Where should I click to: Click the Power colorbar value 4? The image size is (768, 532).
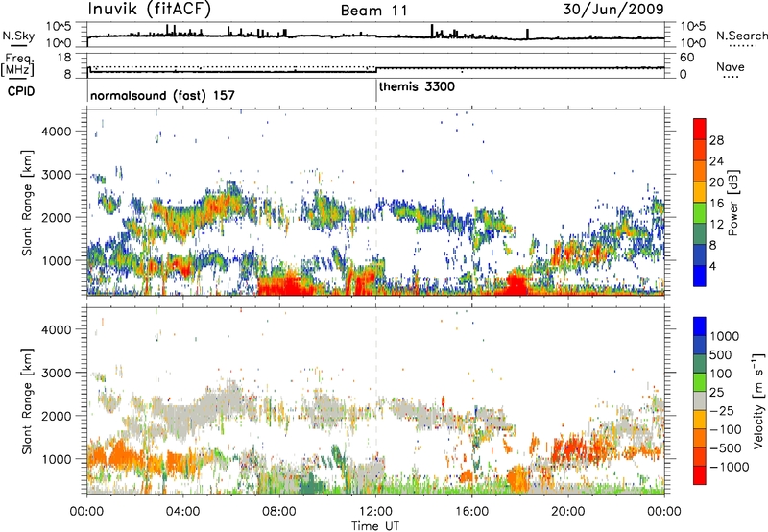(712, 266)
